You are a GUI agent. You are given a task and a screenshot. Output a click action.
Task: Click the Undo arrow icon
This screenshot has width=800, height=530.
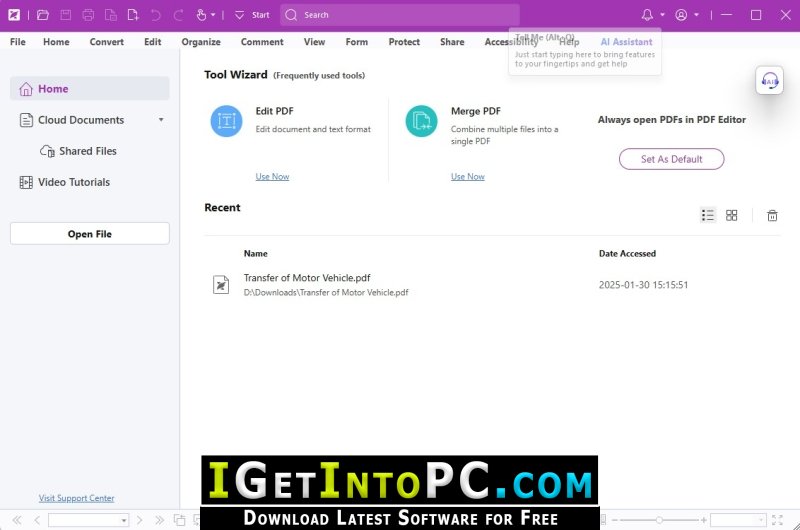coord(156,15)
